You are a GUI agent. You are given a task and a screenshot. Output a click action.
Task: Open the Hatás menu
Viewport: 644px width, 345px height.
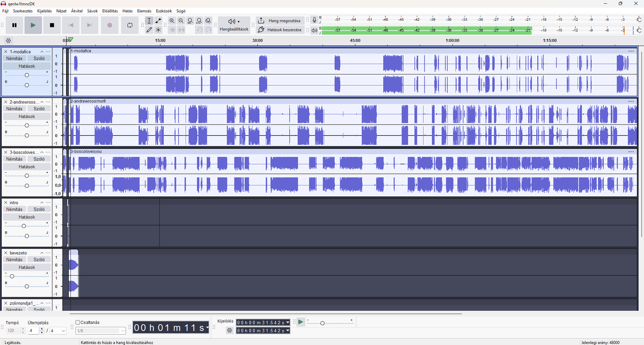click(x=128, y=11)
